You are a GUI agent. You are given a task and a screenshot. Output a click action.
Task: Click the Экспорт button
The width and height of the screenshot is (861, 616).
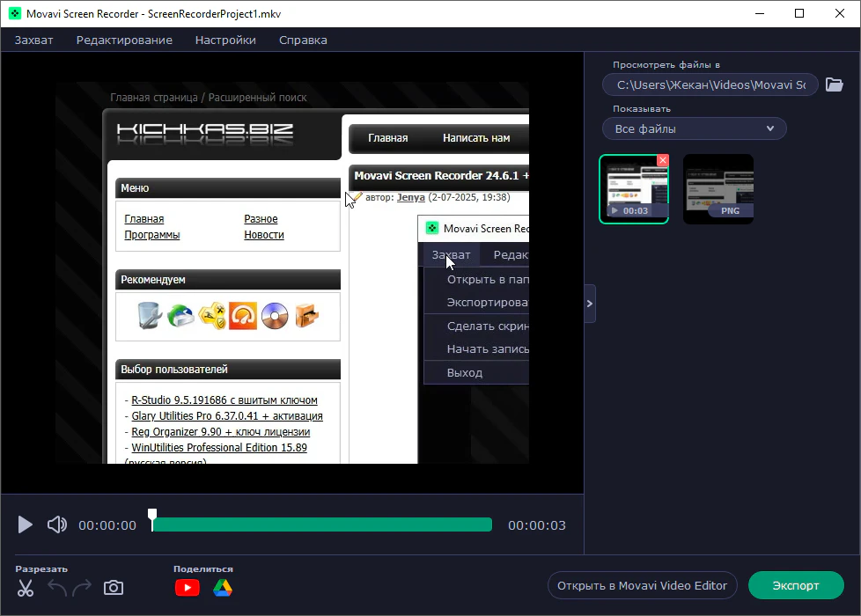coord(795,585)
